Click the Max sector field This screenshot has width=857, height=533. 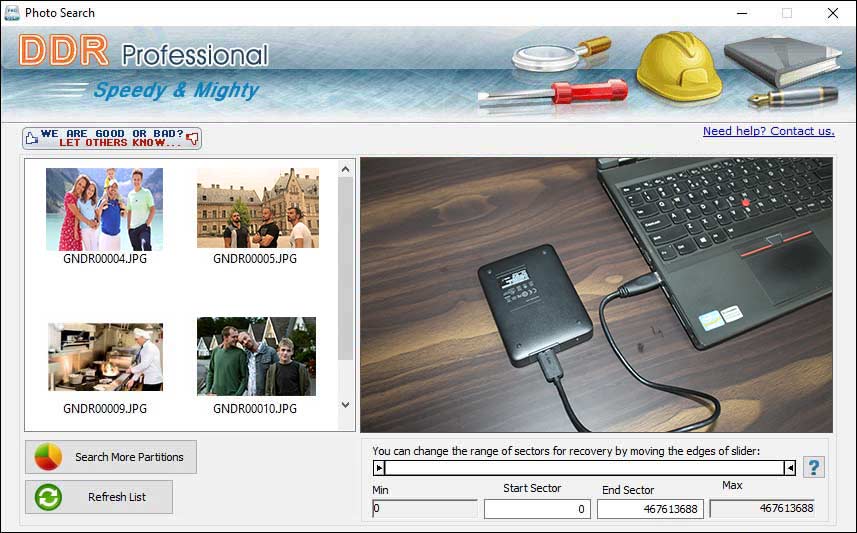click(x=762, y=508)
